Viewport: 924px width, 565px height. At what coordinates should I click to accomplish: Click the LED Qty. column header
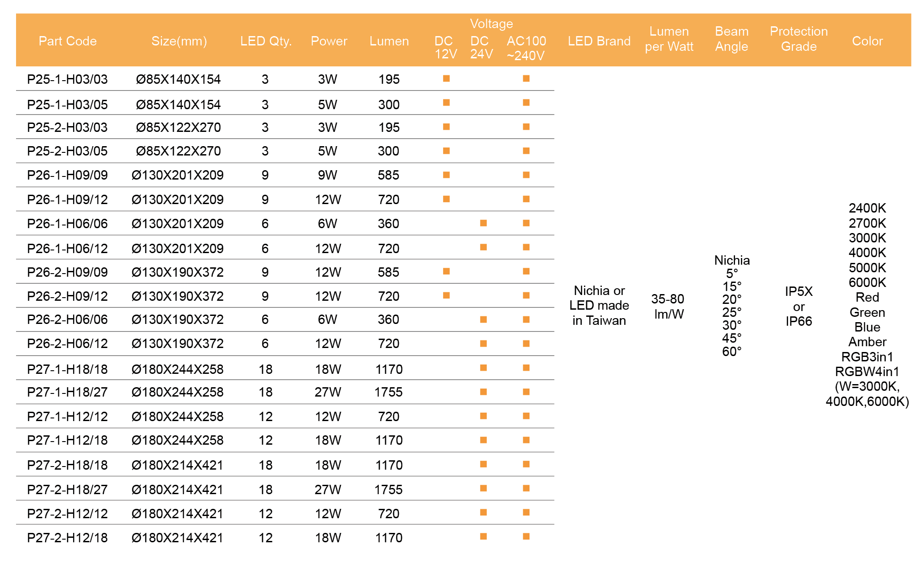pos(266,41)
